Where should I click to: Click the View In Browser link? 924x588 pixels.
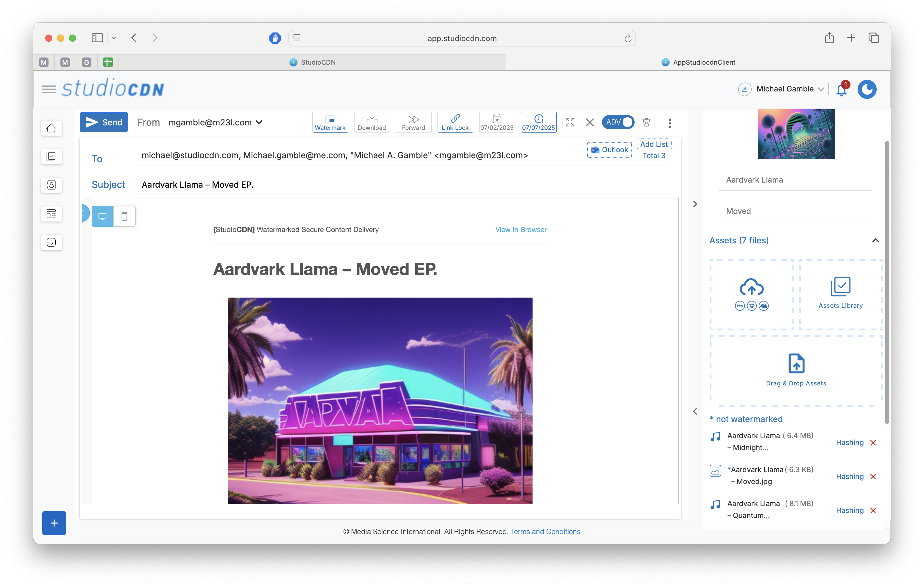[521, 229]
